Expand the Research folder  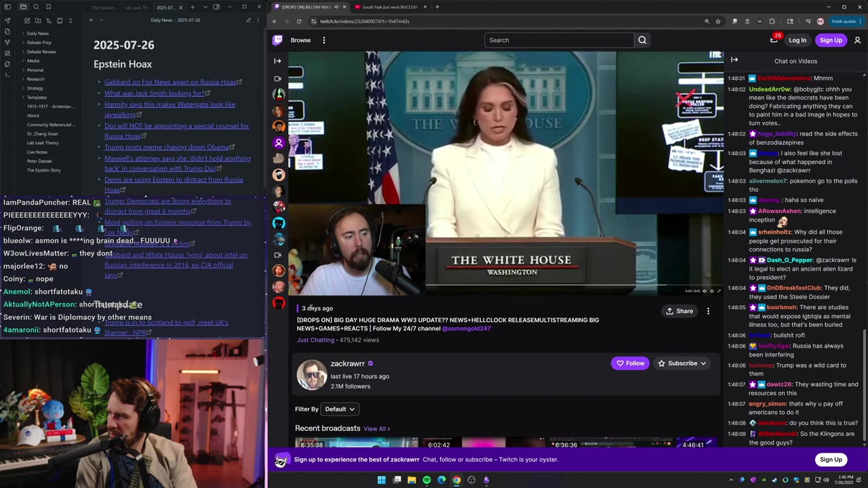[35, 79]
